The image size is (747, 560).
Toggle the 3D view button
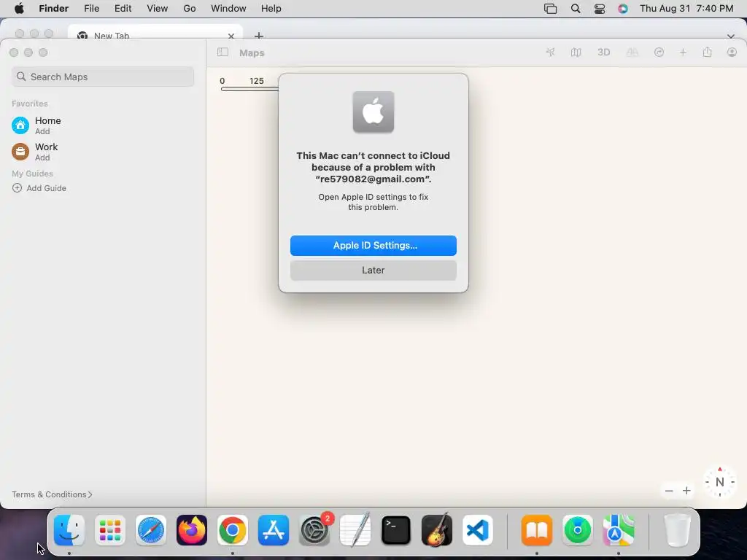click(x=603, y=52)
